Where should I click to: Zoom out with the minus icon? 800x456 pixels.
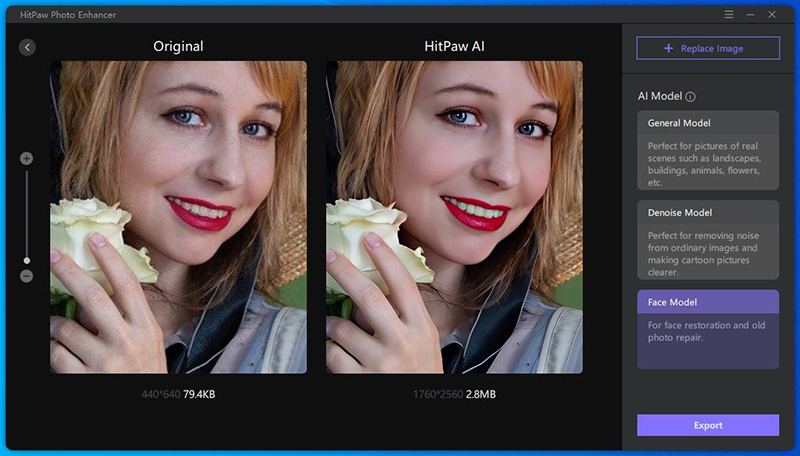[x=27, y=276]
